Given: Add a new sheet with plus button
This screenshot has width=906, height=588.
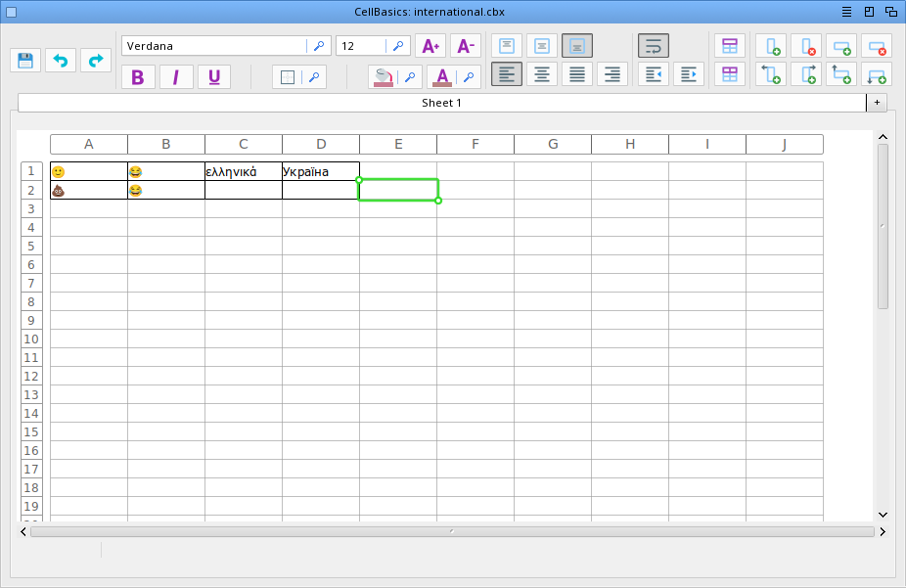Looking at the screenshot, I should [877, 103].
